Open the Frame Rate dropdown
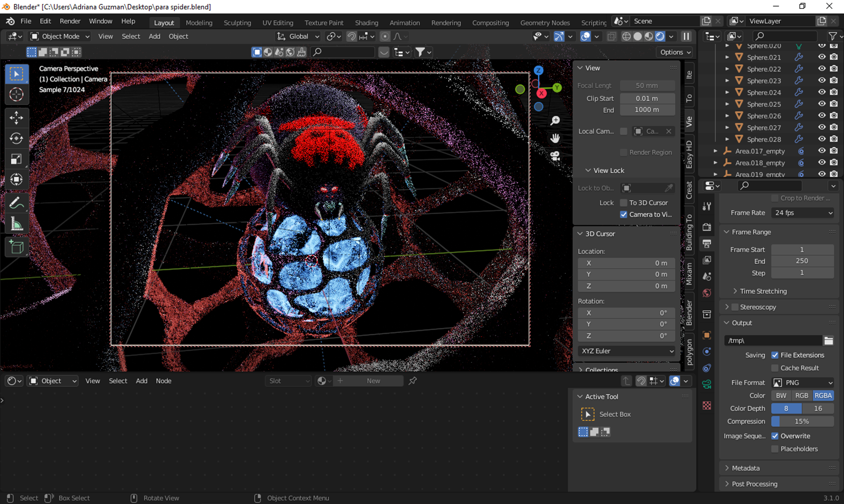This screenshot has height=504, width=844. tap(803, 213)
